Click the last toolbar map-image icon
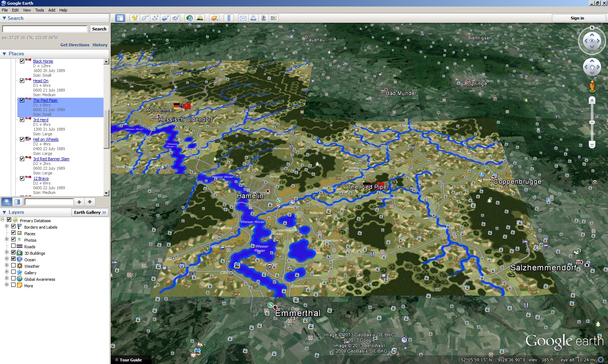Viewport: 608px width, 364px height. [274, 18]
